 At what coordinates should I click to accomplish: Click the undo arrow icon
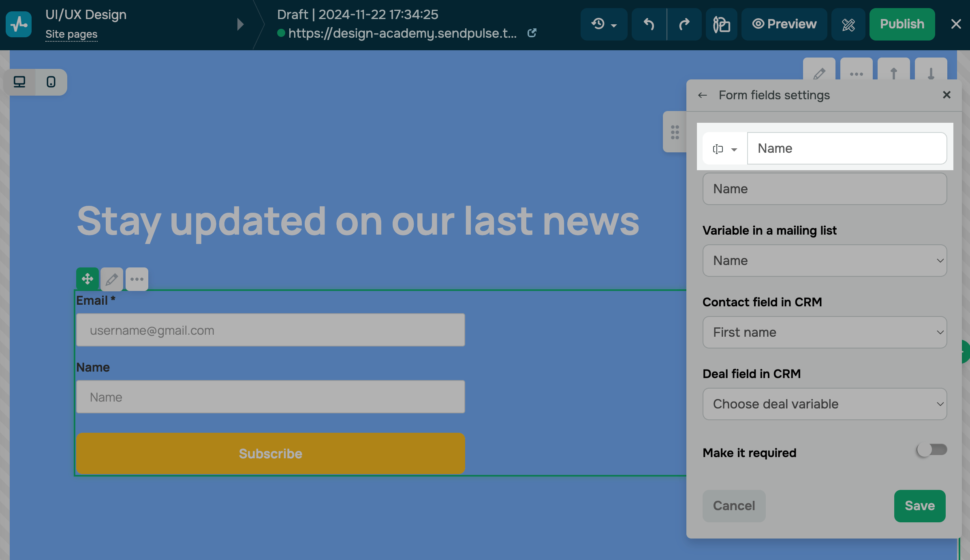(649, 24)
